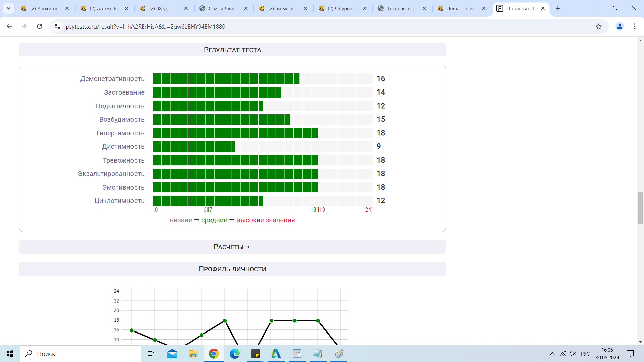The width and height of the screenshot is (644, 362).
Task: Expand the Расчеты section
Action: tap(232, 247)
